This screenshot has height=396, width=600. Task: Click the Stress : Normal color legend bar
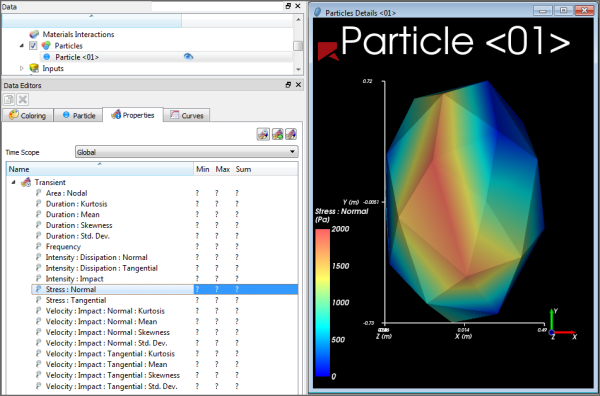(x=323, y=303)
